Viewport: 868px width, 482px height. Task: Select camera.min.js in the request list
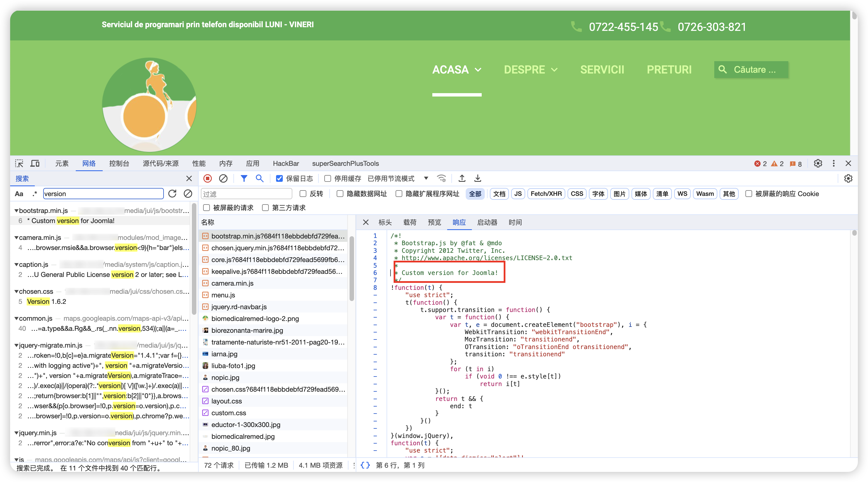coord(273,283)
